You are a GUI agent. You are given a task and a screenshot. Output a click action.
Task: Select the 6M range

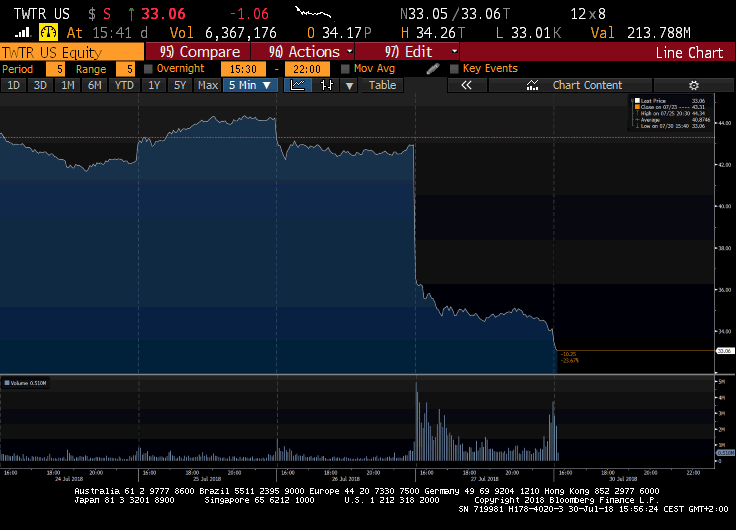point(95,85)
